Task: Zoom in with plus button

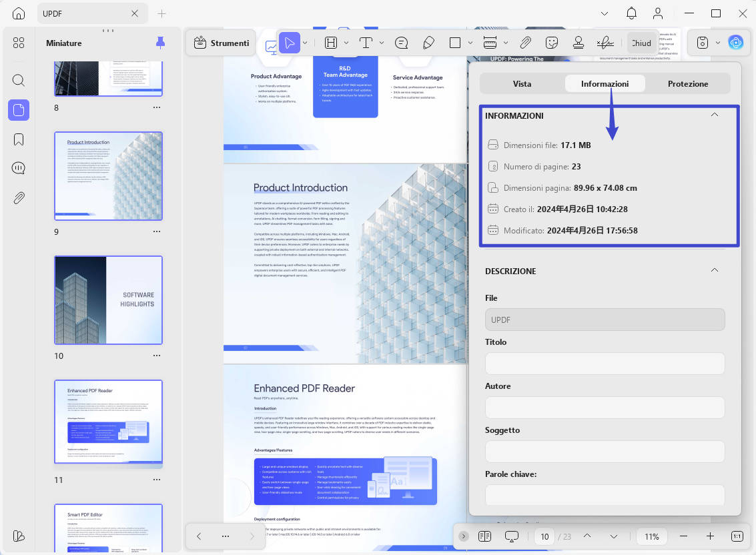Action: tap(710, 536)
